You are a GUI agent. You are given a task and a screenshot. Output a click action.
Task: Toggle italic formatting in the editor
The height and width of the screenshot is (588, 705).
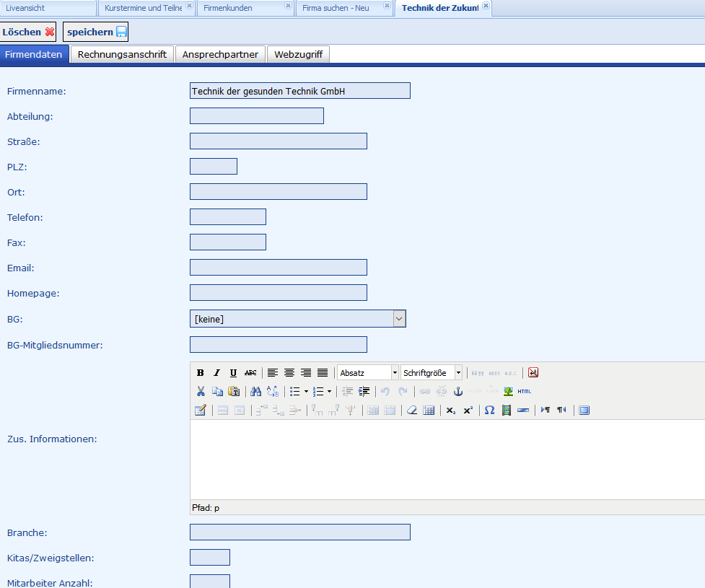point(216,373)
